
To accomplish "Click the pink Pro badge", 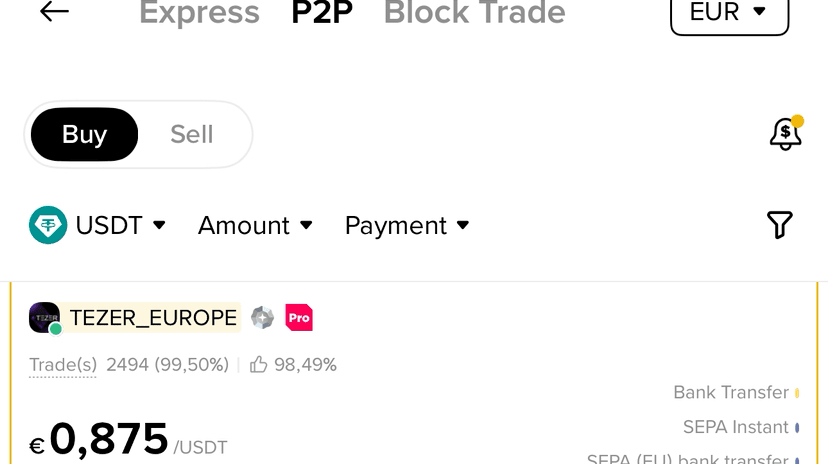I will 299,318.
